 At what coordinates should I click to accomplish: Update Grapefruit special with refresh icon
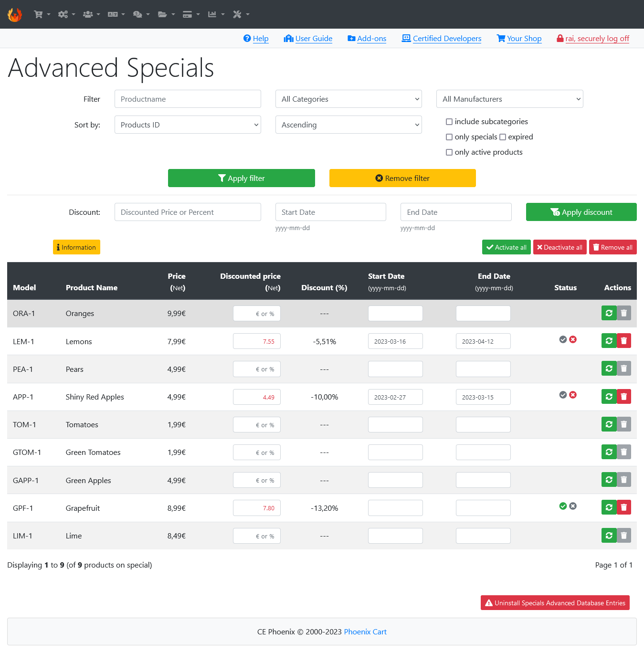(x=609, y=507)
